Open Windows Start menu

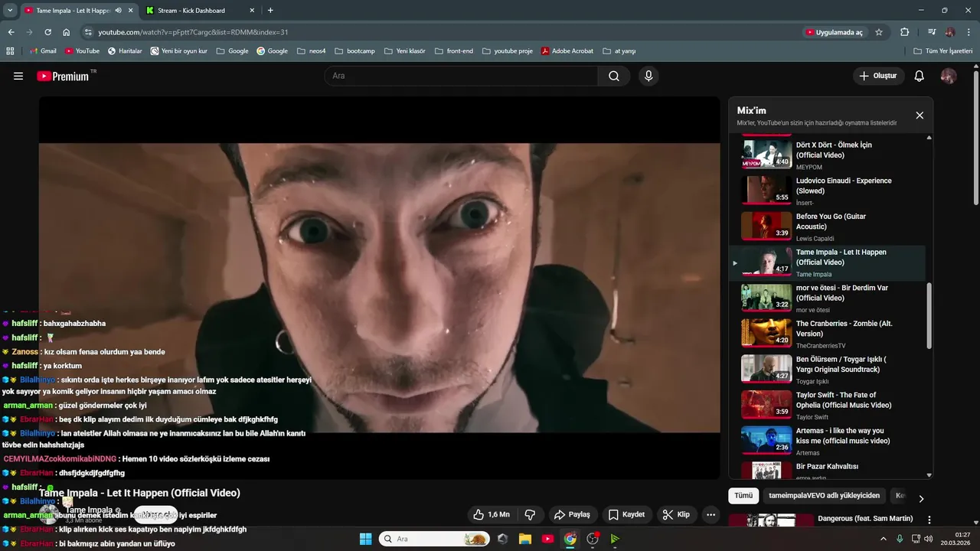tap(364, 539)
